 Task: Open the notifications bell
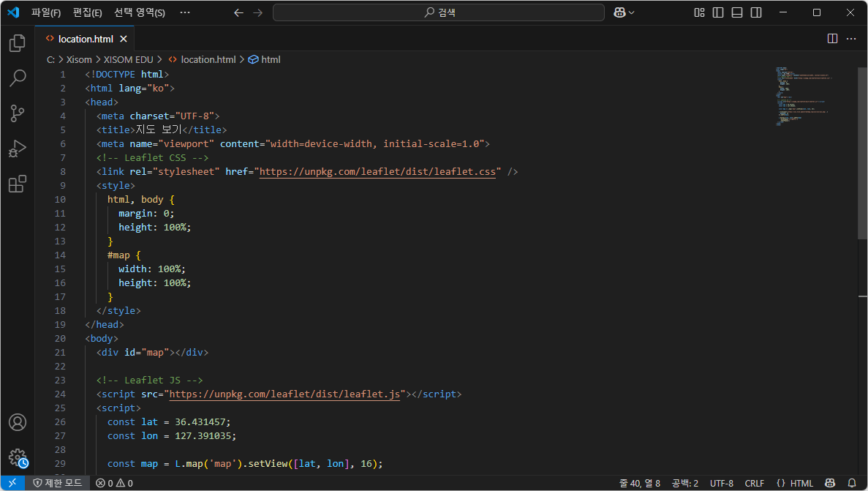pos(852,483)
